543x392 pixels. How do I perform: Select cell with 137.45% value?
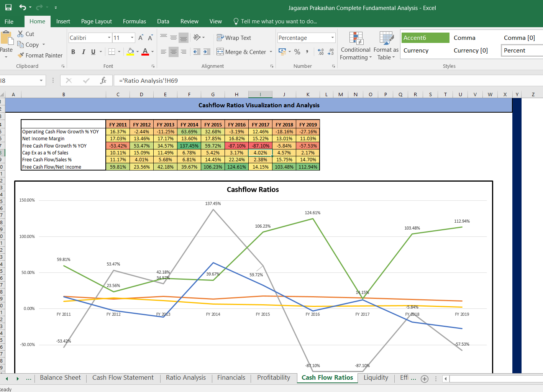[189, 146]
